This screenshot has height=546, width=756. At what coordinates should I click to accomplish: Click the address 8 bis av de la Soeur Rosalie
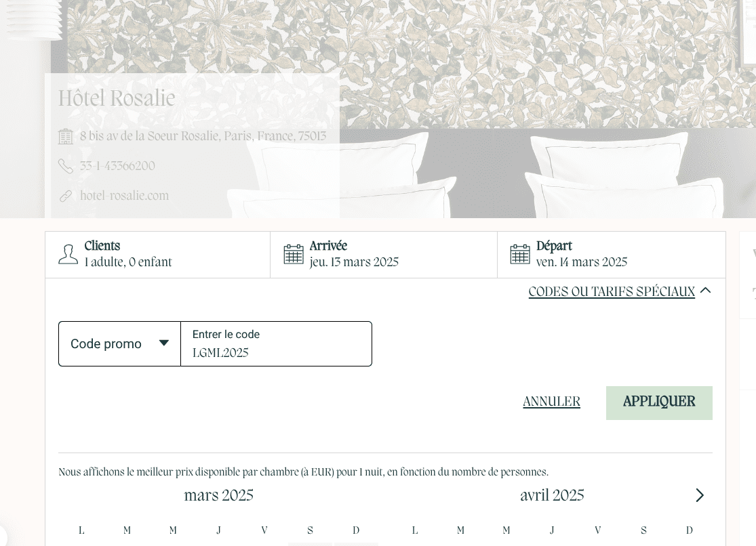click(203, 136)
